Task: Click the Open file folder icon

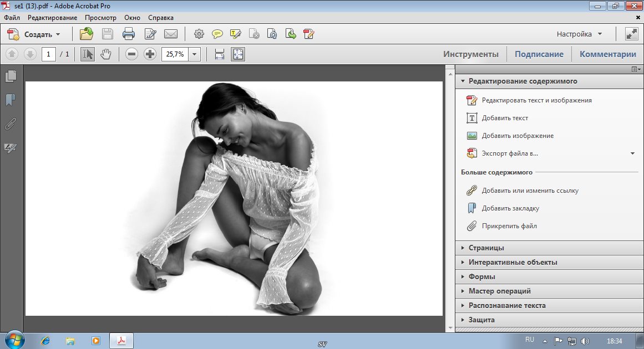Action: click(87, 34)
